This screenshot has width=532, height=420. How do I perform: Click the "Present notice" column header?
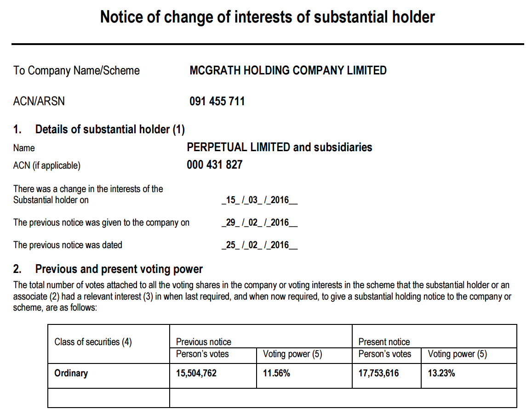click(x=384, y=342)
